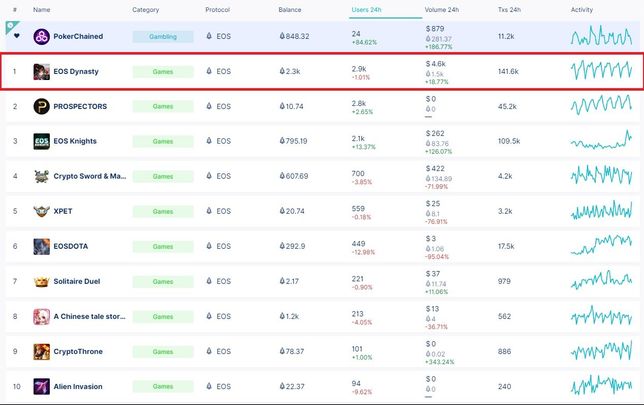View the EOS Dynasty activity chart
644x405 pixels.
click(x=601, y=71)
